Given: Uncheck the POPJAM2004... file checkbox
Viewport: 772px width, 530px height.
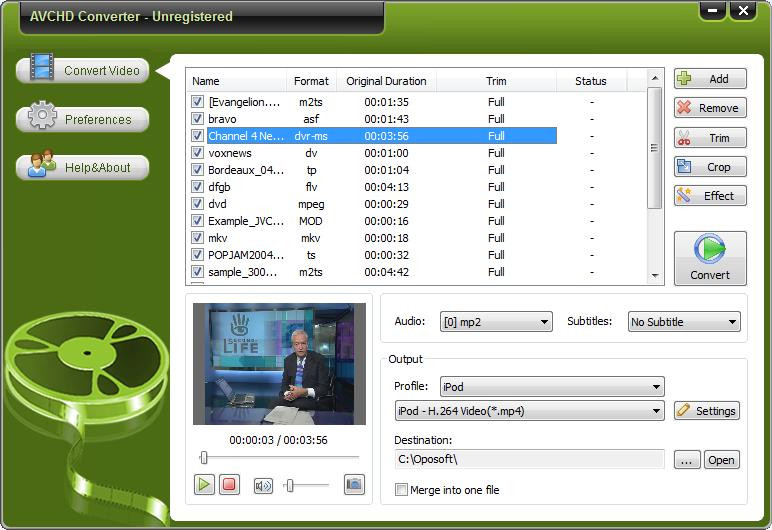Looking at the screenshot, I should pyautogui.click(x=197, y=255).
